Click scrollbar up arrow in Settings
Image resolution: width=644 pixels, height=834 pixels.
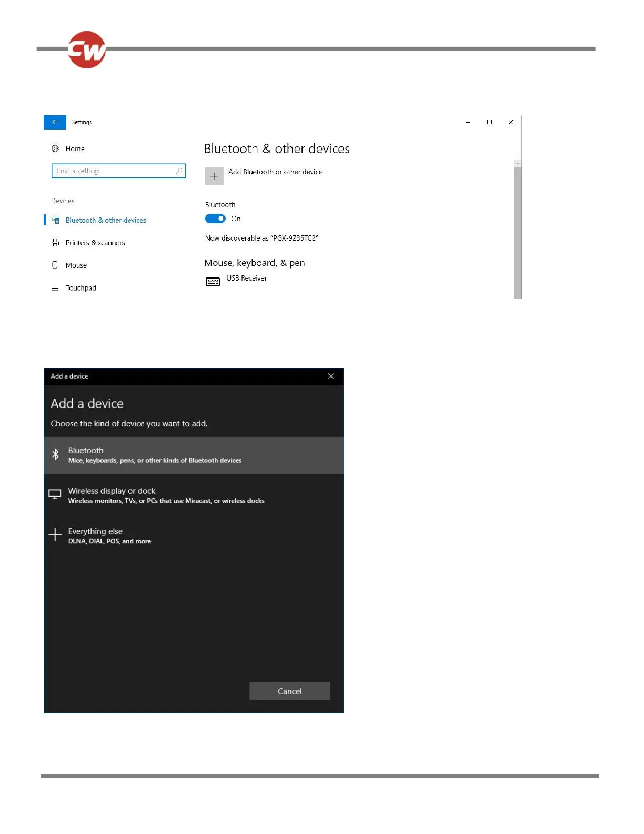pos(518,164)
